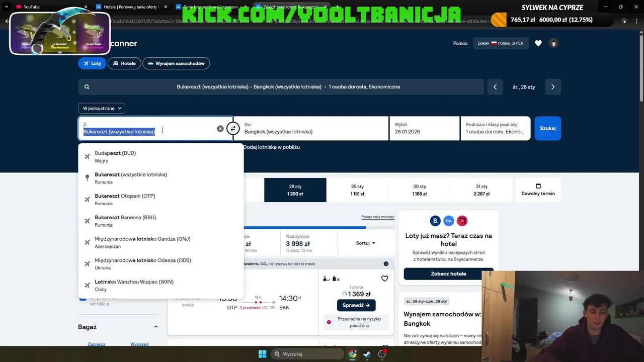Click the plane icon beside Budapeszt (BUD)
644x362 pixels.
coord(87,157)
